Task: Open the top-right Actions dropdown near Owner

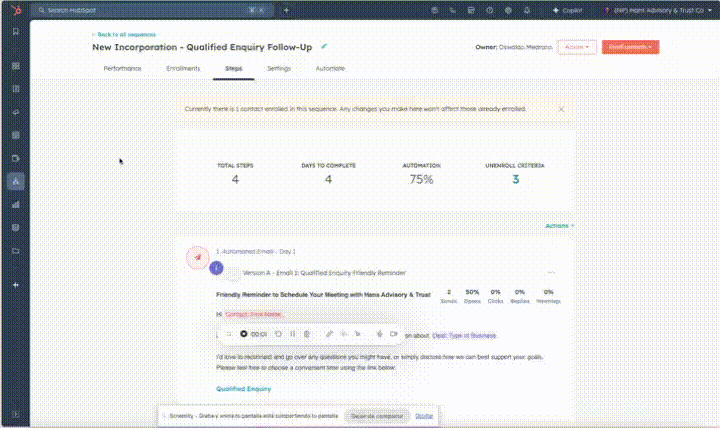Action: pyautogui.click(x=577, y=47)
